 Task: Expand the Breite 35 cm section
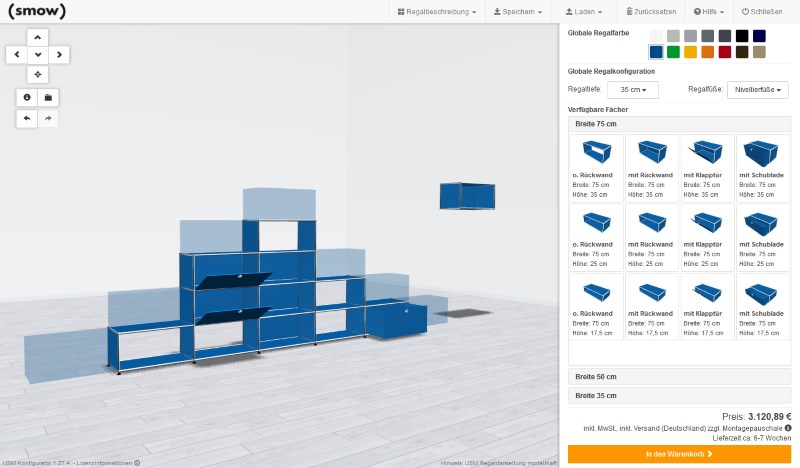coord(680,395)
